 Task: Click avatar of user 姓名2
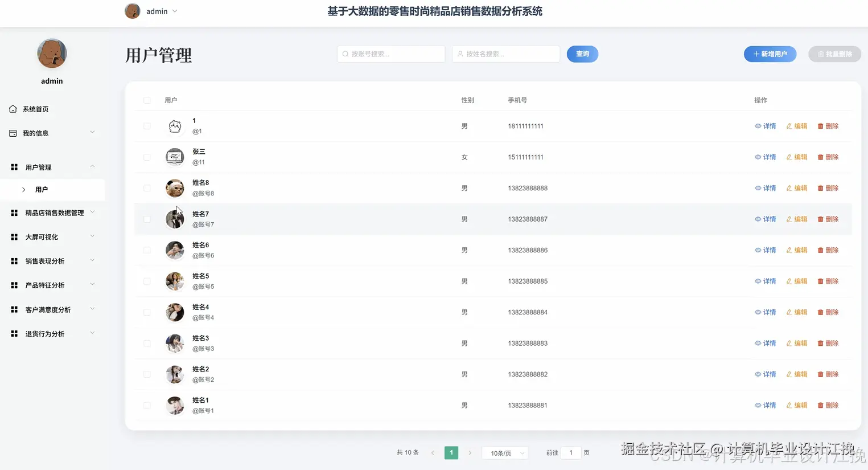(175, 374)
